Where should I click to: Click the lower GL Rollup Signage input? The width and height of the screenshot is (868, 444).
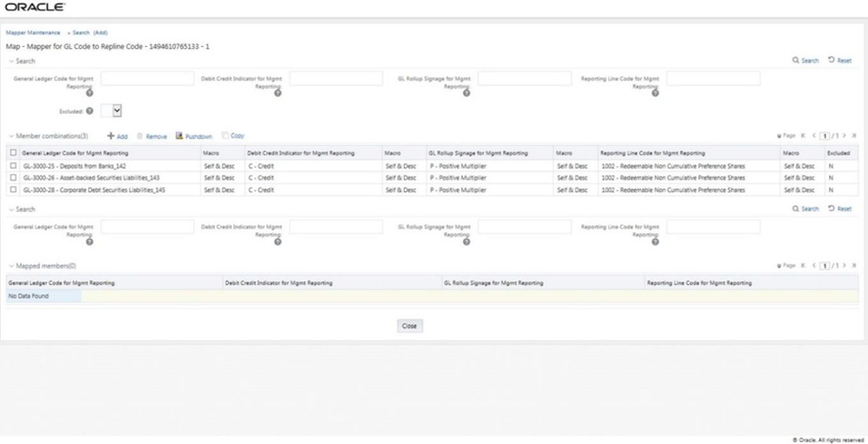click(524, 226)
